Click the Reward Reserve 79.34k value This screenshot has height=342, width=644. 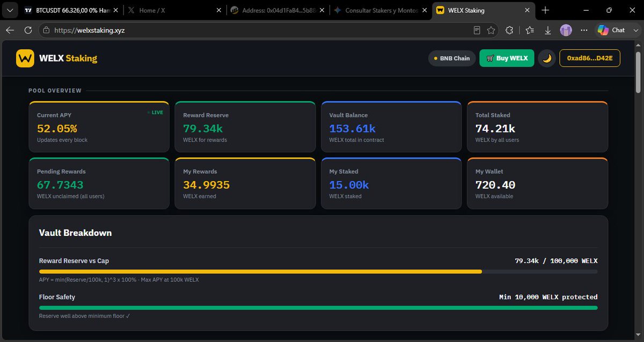pyautogui.click(x=203, y=129)
